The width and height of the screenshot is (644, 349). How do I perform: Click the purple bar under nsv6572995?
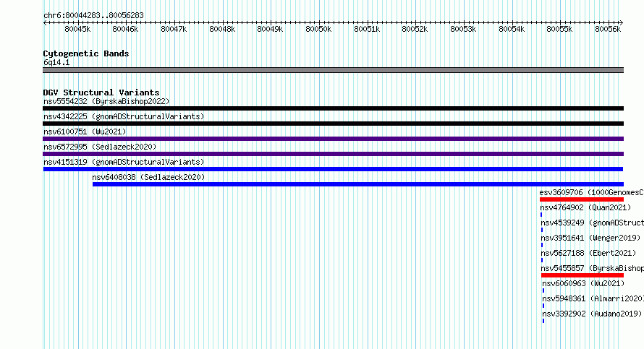click(333, 154)
